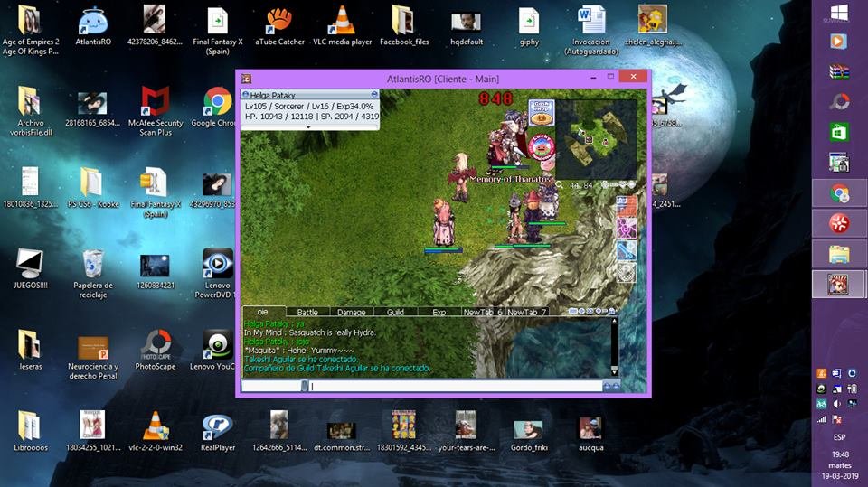Open Lenovo PowerDVD desktop shortcut
Viewport: 868px width, 487px height.
218,274
